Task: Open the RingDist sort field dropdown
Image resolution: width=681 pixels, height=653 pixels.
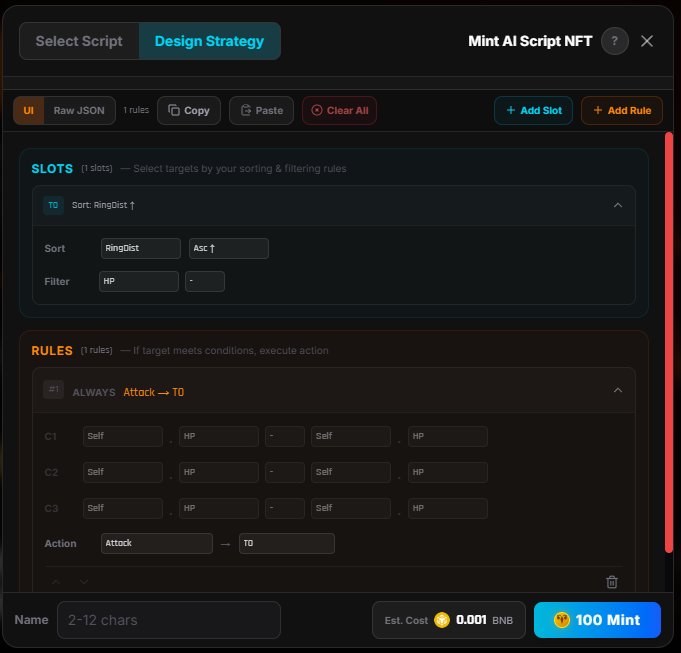Action: pos(141,248)
